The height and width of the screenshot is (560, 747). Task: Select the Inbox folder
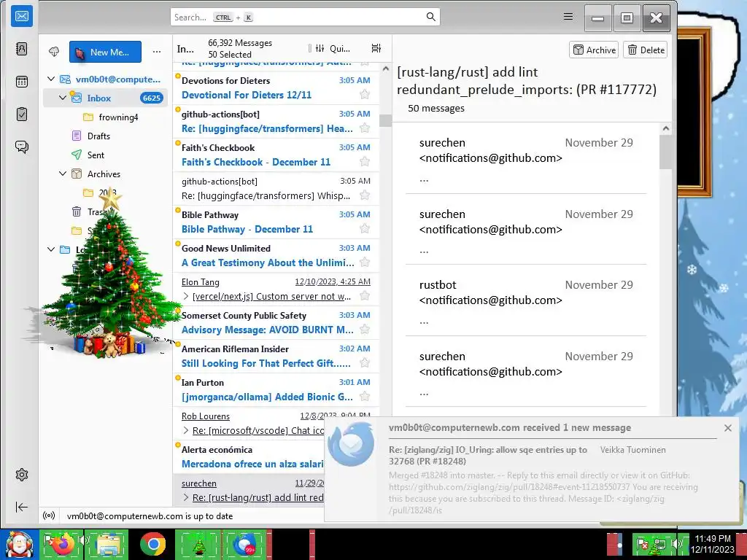tap(105, 98)
